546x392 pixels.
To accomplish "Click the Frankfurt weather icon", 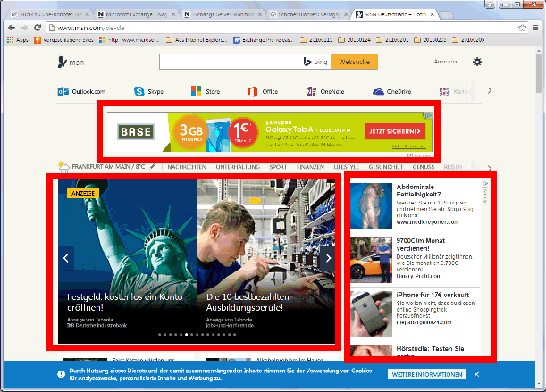I will (63, 167).
